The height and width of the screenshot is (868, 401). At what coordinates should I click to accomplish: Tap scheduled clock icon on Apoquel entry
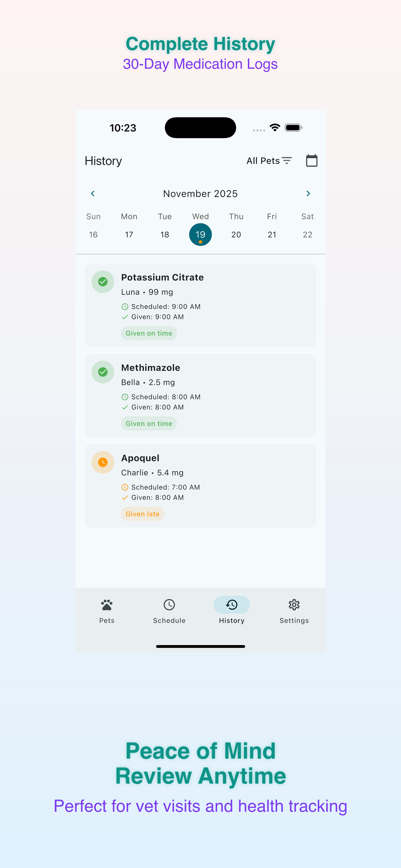point(125,487)
